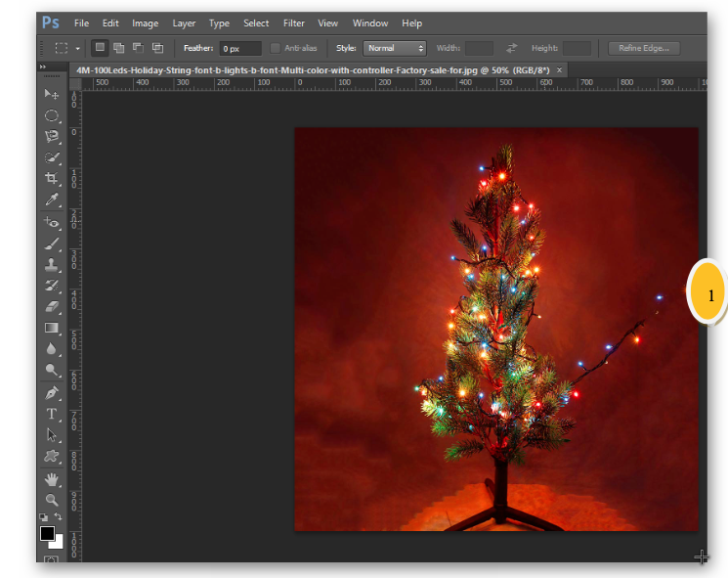Open the Layer menu
The width and height of the screenshot is (728, 578).
click(x=184, y=22)
